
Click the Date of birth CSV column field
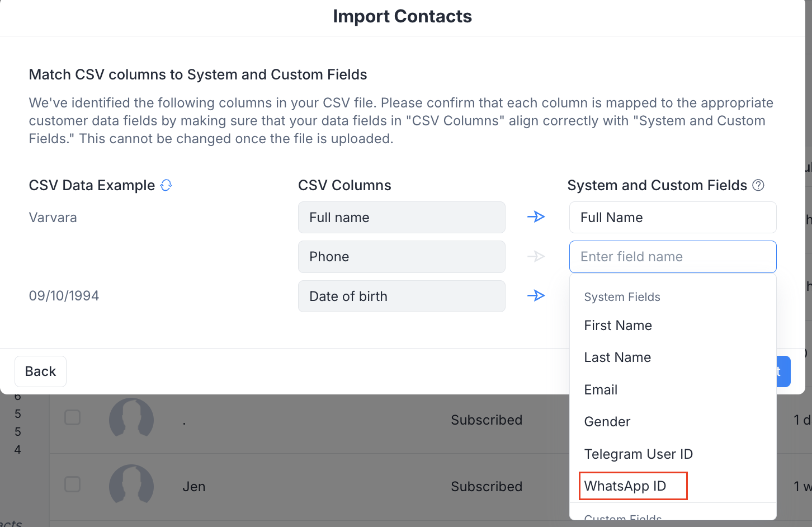click(x=401, y=297)
